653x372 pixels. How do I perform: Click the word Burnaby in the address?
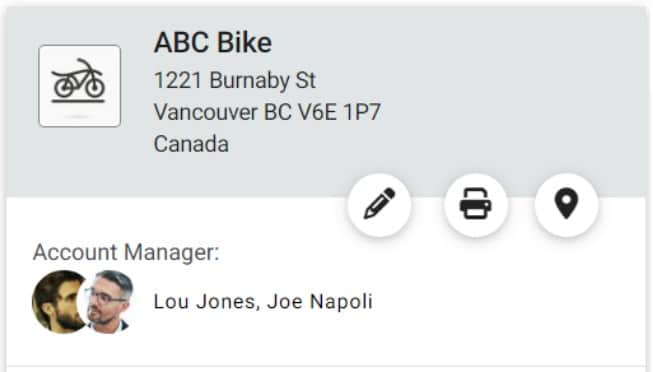click(249, 80)
